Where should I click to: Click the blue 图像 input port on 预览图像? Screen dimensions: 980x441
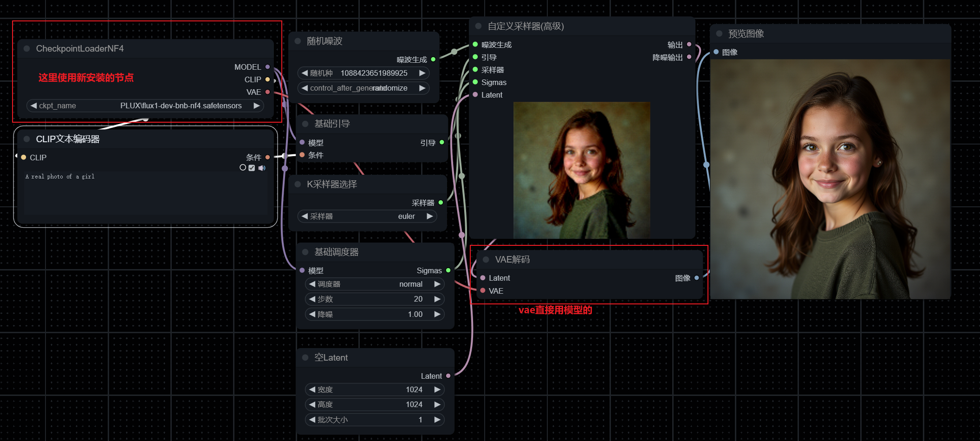tap(716, 52)
